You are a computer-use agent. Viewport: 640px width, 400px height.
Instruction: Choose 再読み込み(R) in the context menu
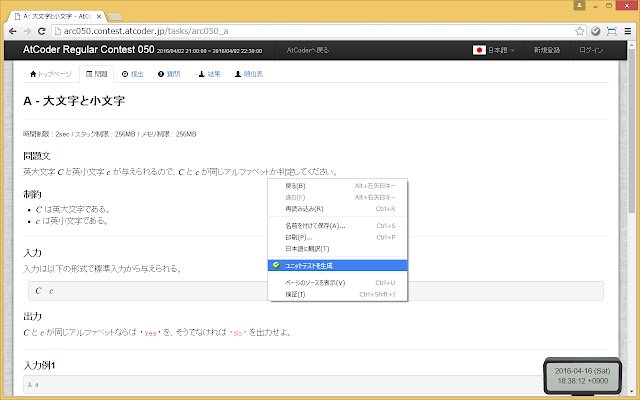tap(338, 209)
